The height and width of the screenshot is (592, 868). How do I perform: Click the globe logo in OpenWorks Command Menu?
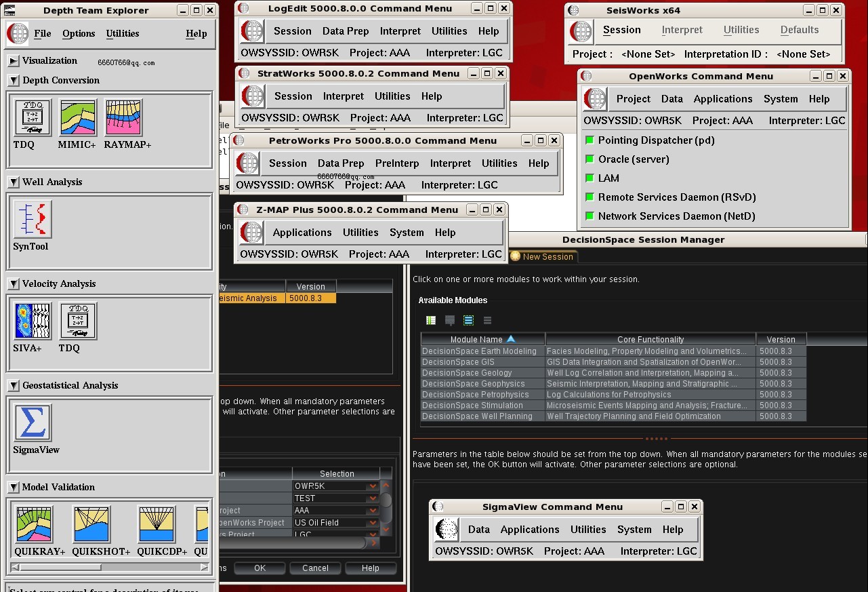pos(595,99)
